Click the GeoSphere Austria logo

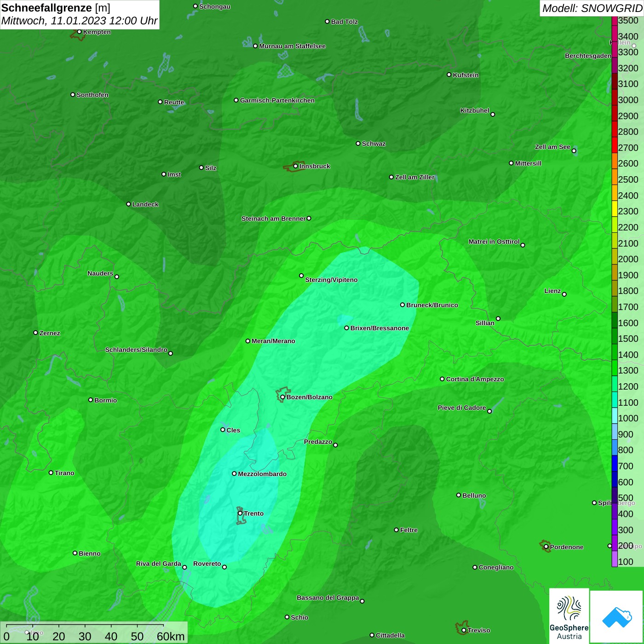coord(569,616)
